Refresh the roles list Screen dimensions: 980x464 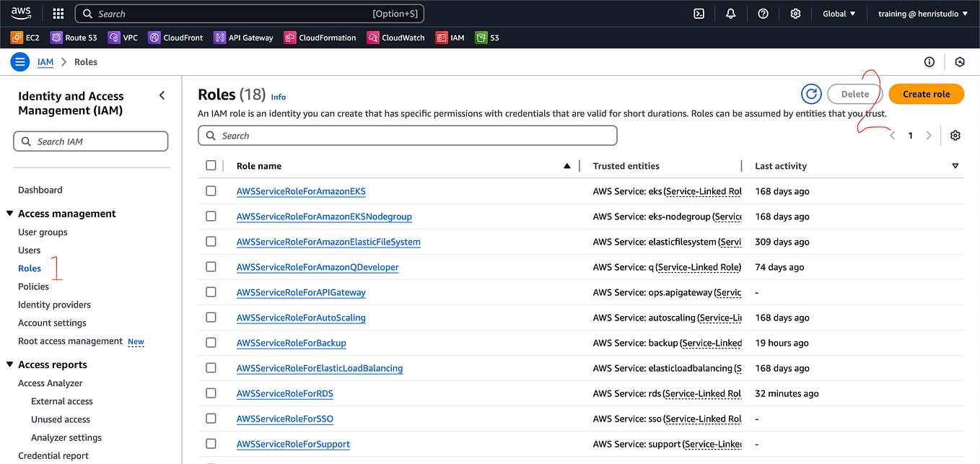pyautogui.click(x=811, y=94)
